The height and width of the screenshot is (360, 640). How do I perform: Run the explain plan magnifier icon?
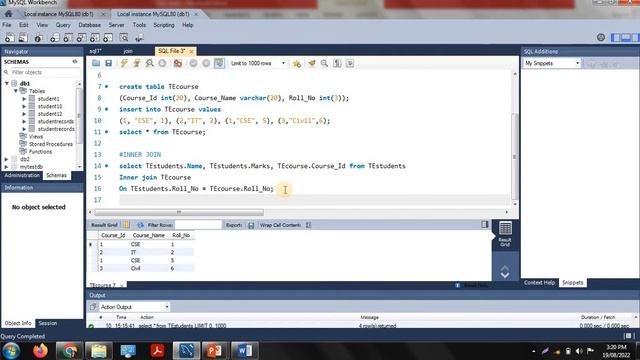(x=150, y=63)
